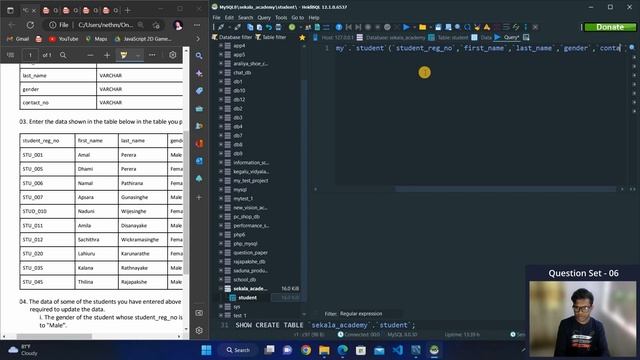Switch to the Data tab
The image size is (640, 360).
pos(481,37)
